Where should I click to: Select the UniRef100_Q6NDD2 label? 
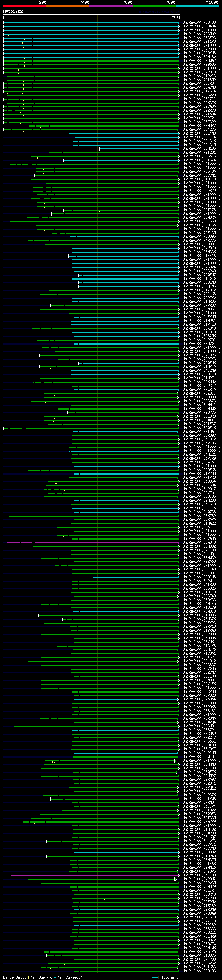pos(199,852)
